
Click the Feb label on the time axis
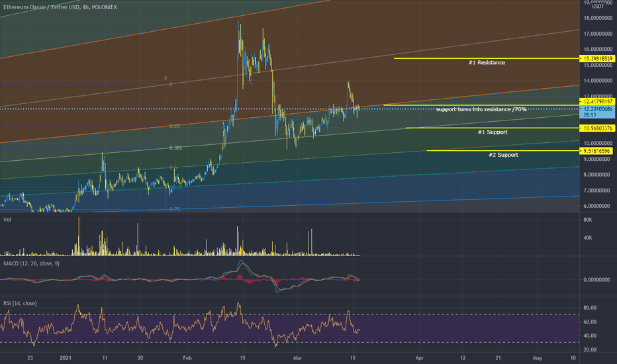pos(187,358)
